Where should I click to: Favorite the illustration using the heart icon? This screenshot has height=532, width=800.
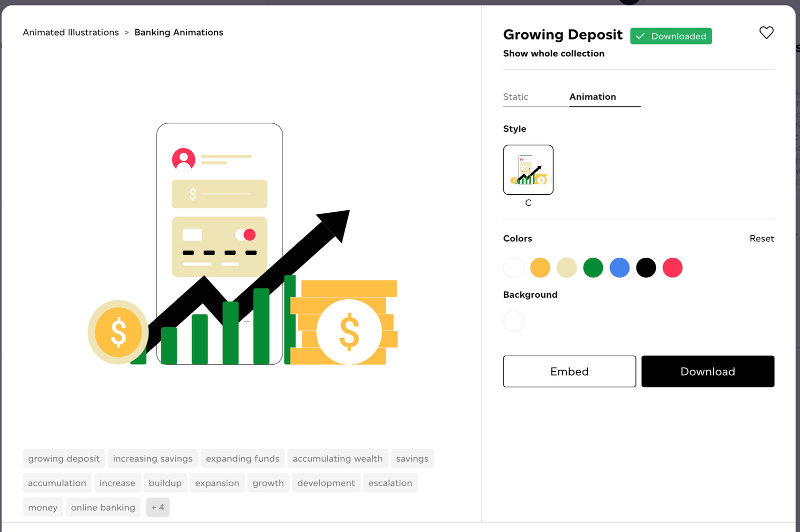[766, 32]
